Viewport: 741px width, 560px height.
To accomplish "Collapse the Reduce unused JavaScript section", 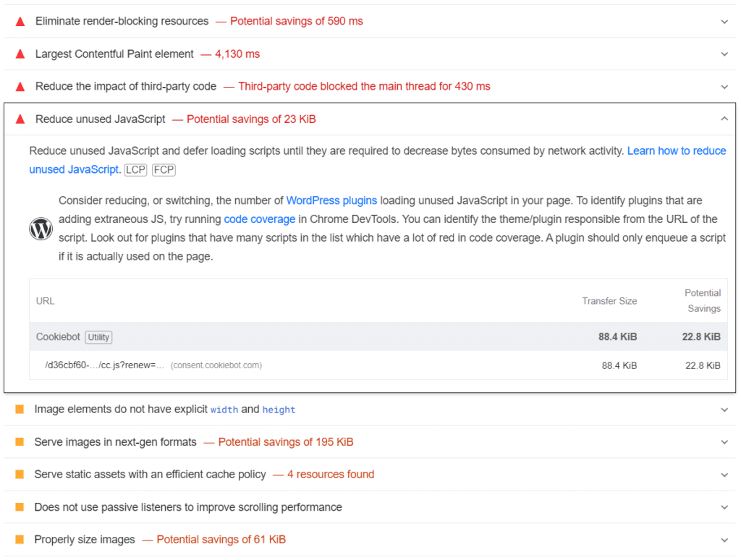I will point(724,118).
